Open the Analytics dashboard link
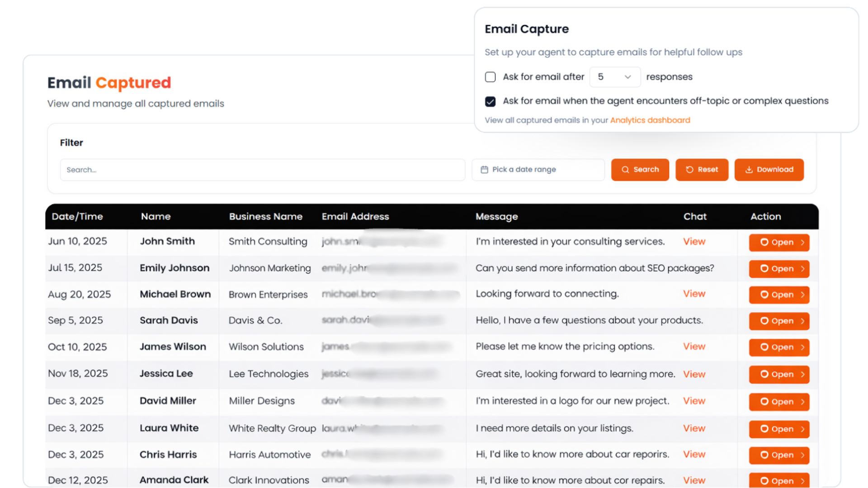The image size is (868, 488). tap(650, 120)
